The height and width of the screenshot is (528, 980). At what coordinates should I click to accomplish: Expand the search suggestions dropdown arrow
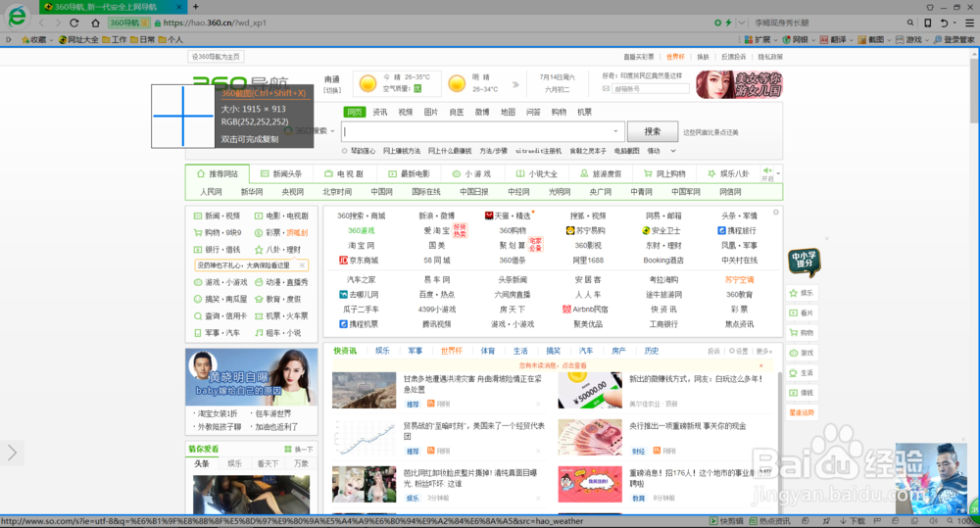click(x=615, y=131)
